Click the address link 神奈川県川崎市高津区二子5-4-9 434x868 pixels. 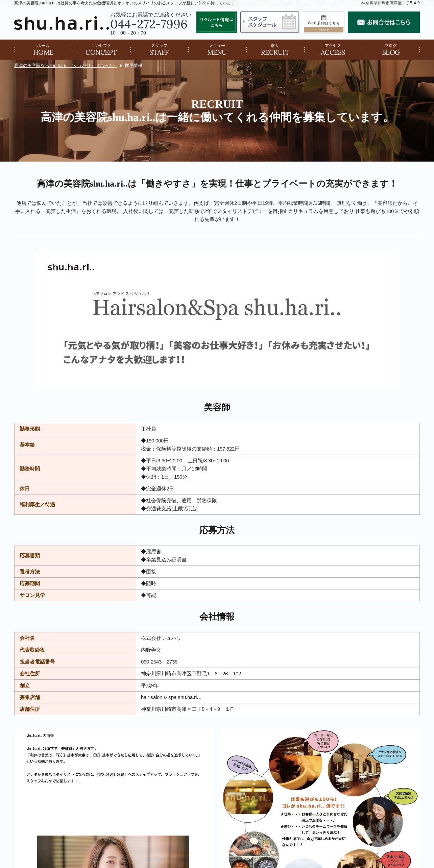coord(390,3)
